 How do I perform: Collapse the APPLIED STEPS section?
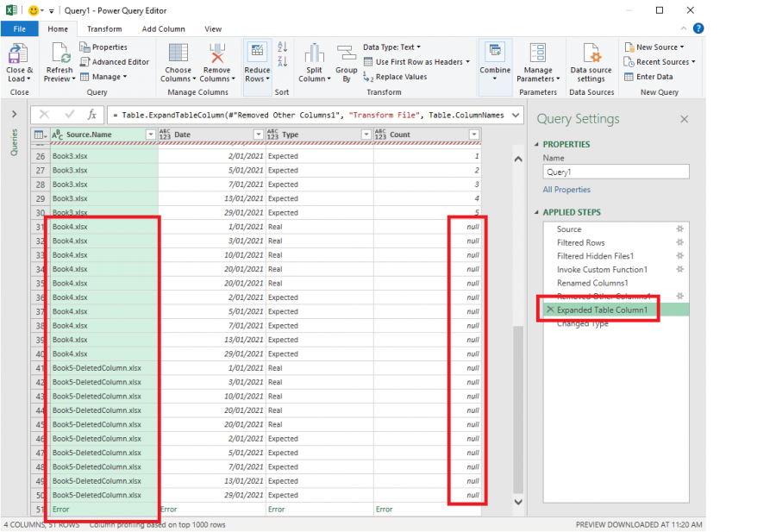[536, 212]
